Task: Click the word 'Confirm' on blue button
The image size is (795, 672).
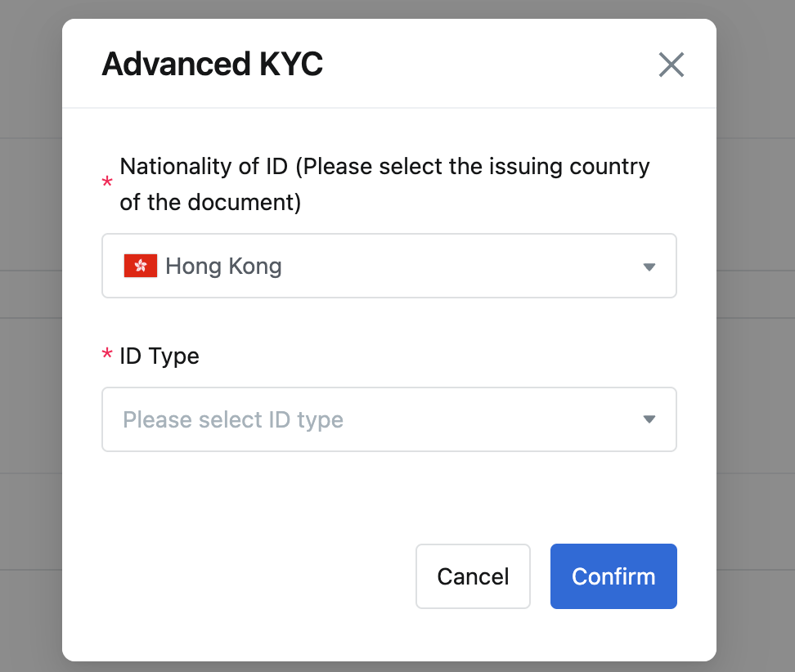Action: (x=613, y=576)
